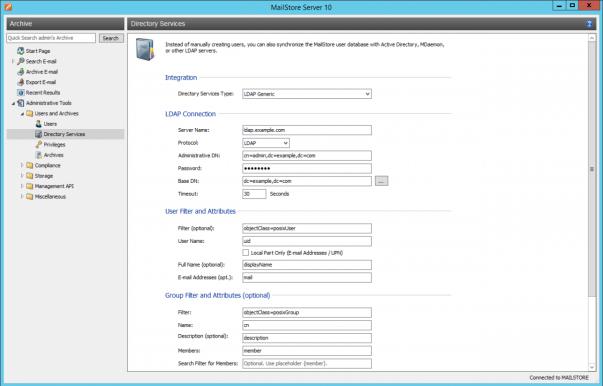Select the Users person icon
This screenshot has width=603, height=386.
point(38,124)
